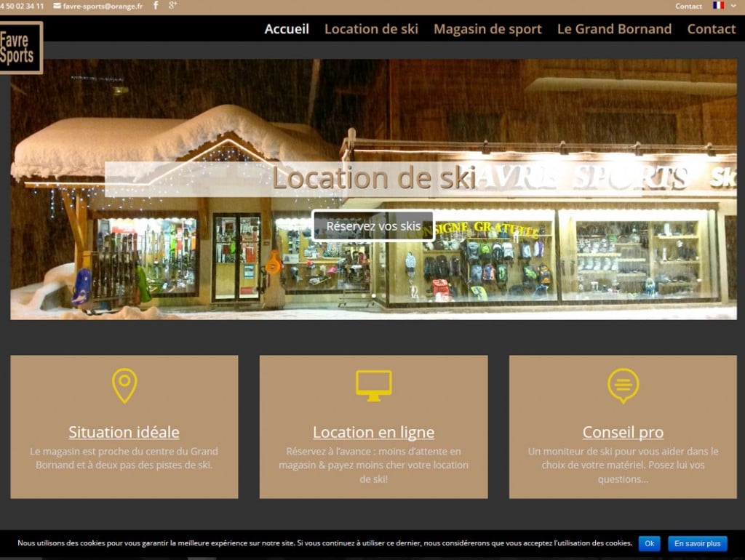Accept cookies with the Ok button

pyautogui.click(x=650, y=543)
